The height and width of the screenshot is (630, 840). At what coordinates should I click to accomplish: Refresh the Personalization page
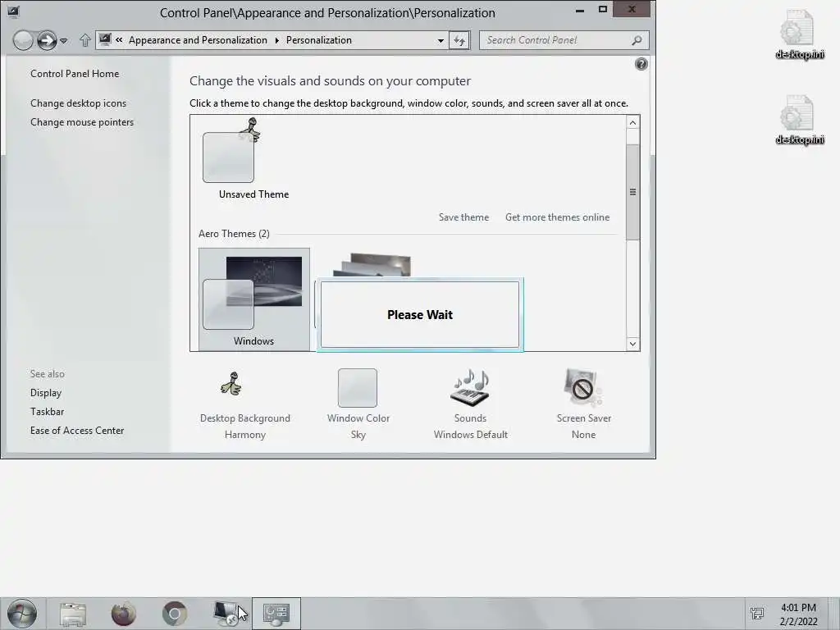(459, 41)
